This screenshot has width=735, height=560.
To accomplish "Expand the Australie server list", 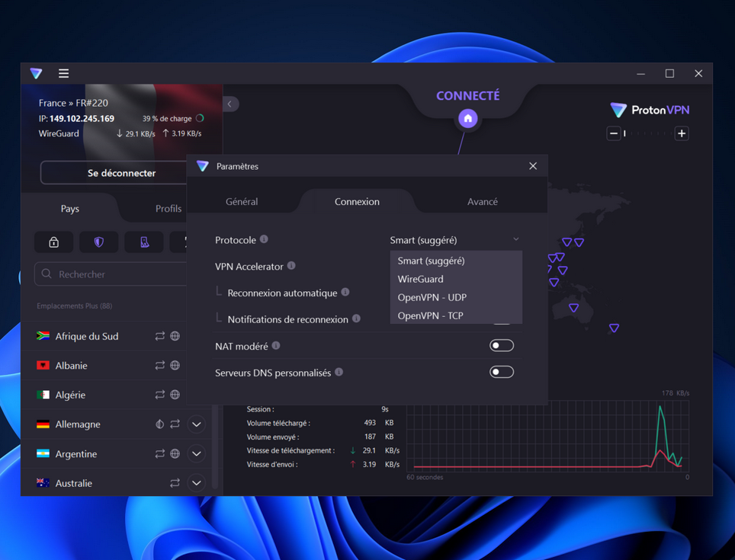I will coord(197,483).
